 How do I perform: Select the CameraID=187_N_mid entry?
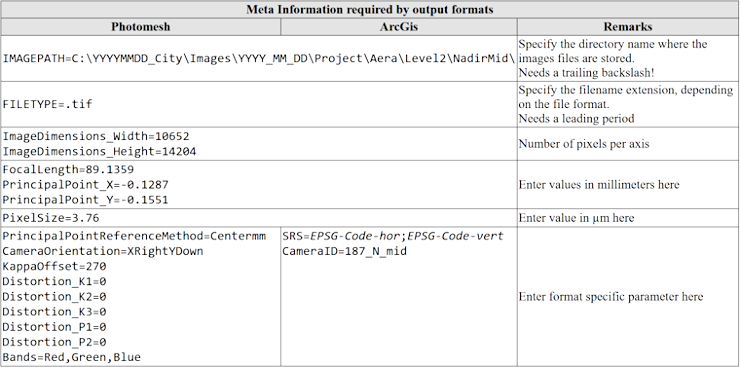[x=345, y=251]
